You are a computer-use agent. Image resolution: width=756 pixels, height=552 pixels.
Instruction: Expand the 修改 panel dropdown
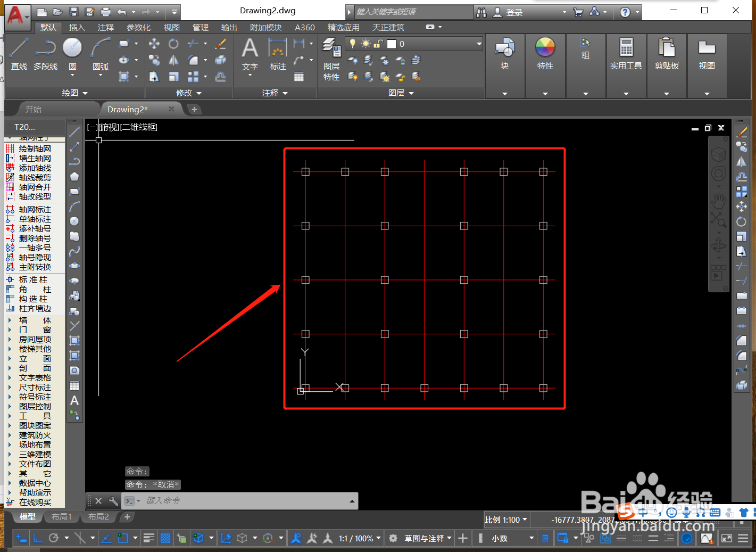click(189, 93)
